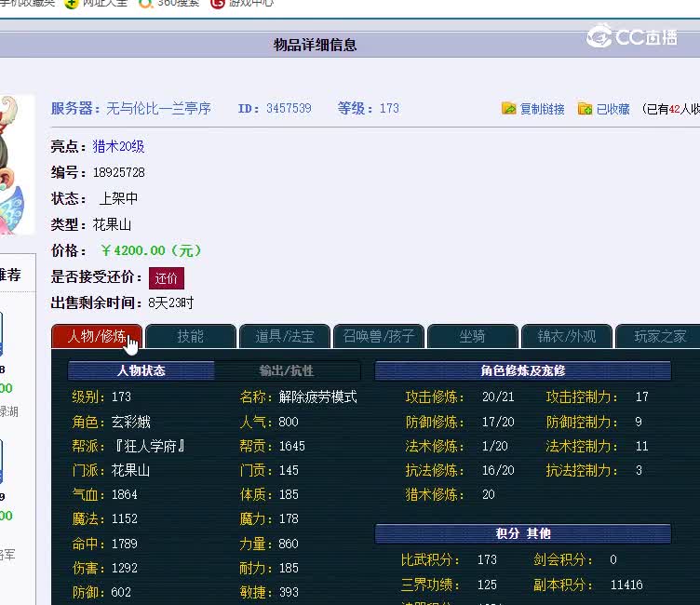This screenshot has height=605, width=700.
Task: Click the 帮派 value 『狂人学府』
Action: click(149, 446)
